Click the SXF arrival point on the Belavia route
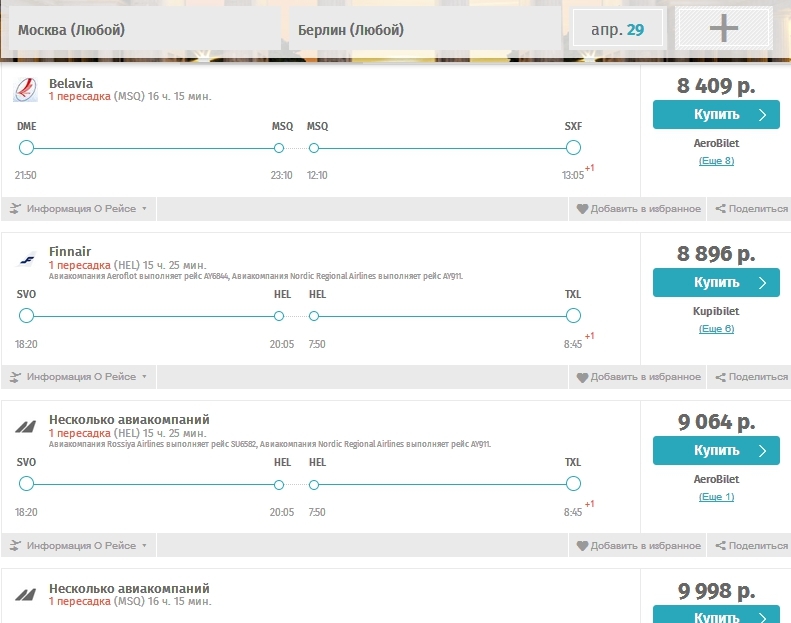This screenshot has width=791, height=623. (573, 148)
